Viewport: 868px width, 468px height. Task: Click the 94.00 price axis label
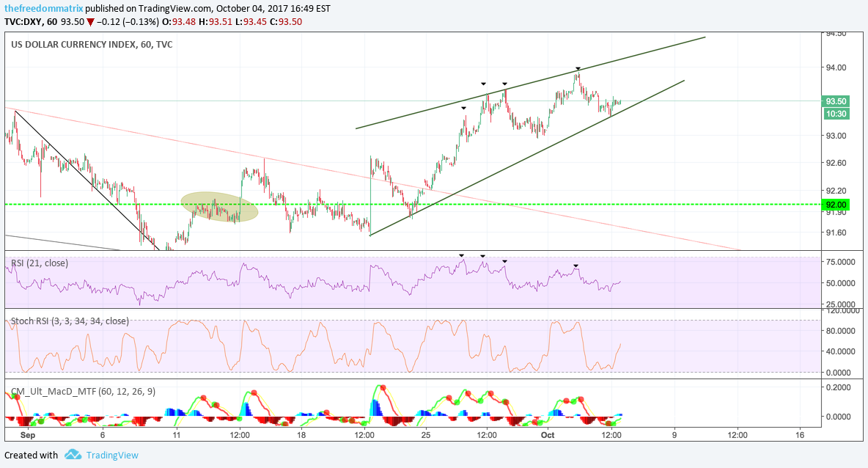point(836,67)
